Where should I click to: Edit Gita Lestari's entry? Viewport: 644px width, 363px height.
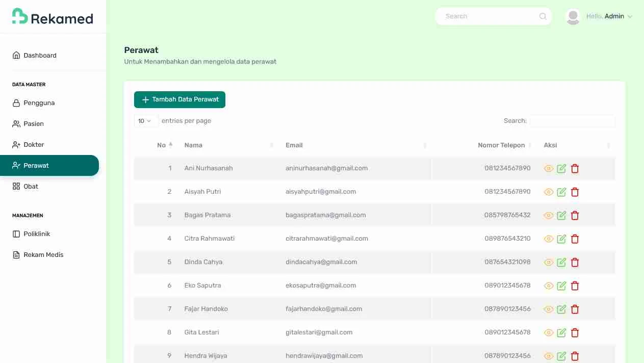(561, 333)
